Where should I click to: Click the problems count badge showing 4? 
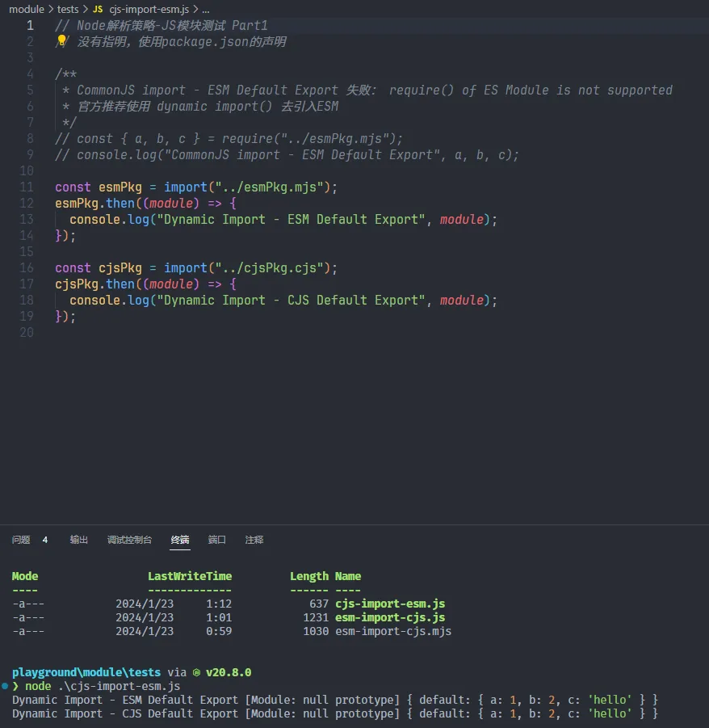click(x=45, y=540)
